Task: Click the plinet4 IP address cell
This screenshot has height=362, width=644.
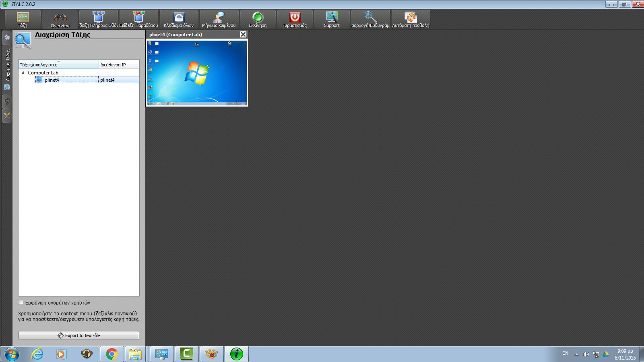Action: [119, 80]
